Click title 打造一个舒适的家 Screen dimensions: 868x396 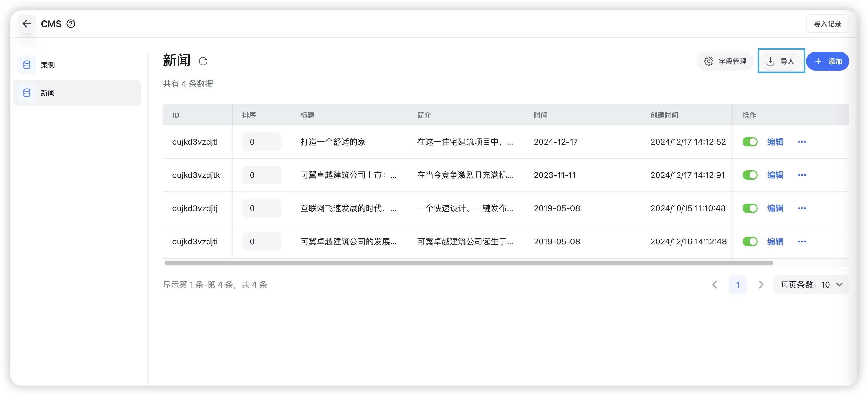coord(333,141)
